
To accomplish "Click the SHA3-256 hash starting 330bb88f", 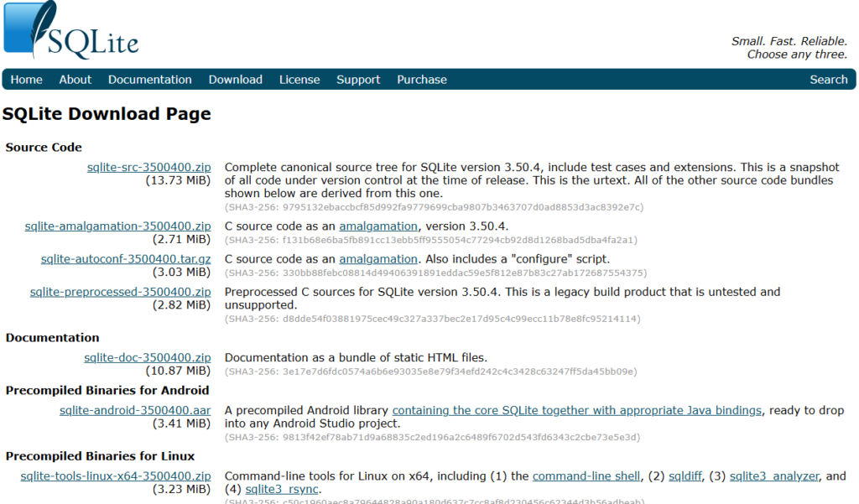I will [x=435, y=273].
